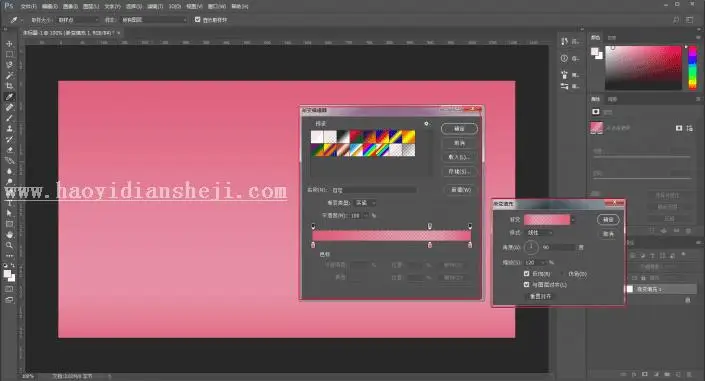Viewport: 705px width, 381px height.
Task: Open Style dropdown in Gradient Fill dialog
Action: pyautogui.click(x=540, y=233)
